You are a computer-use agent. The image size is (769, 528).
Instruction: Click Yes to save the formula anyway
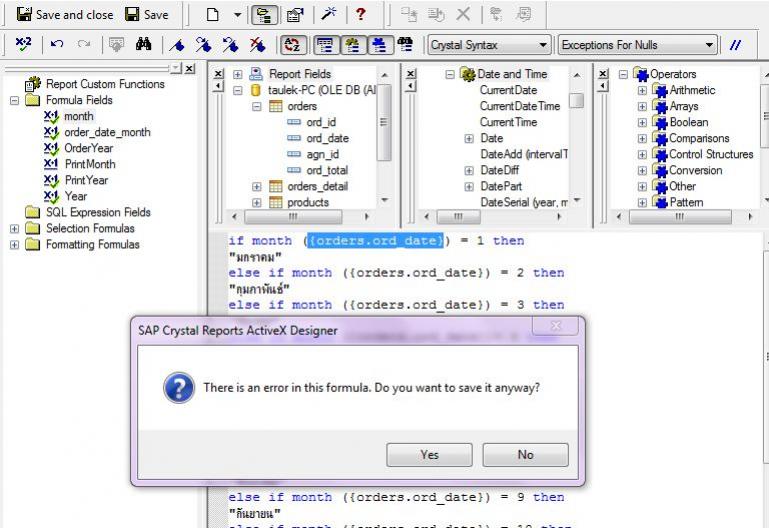pos(429,455)
